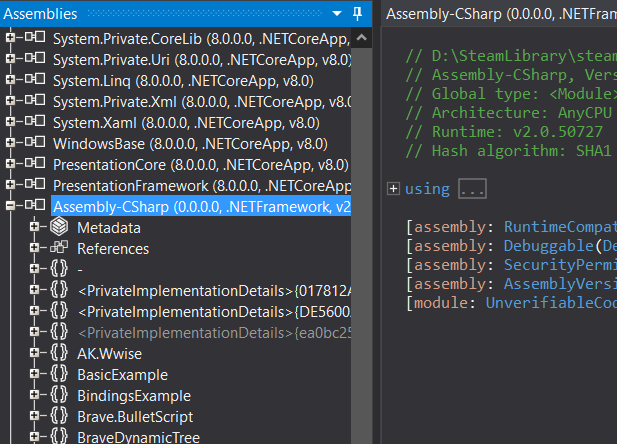Expand the References node
Image resolution: width=617 pixels, height=444 pixels.
[34, 249]
